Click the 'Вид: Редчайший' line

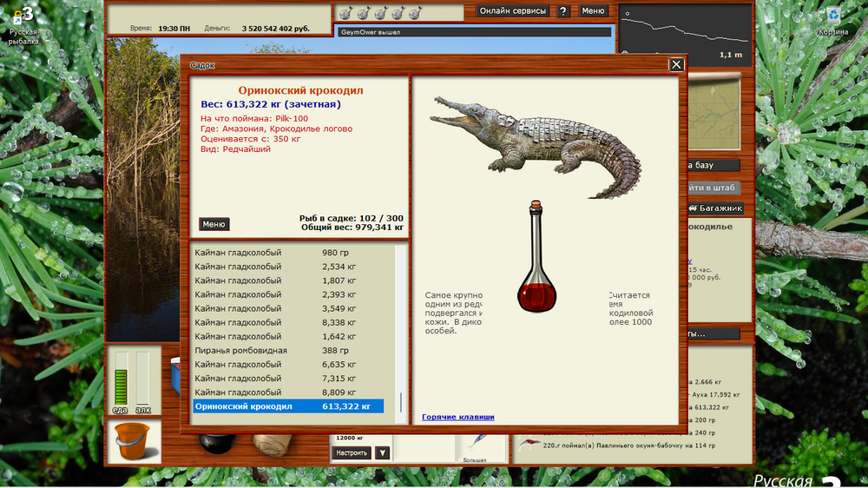pyautogui.click(x=235, y=149)
